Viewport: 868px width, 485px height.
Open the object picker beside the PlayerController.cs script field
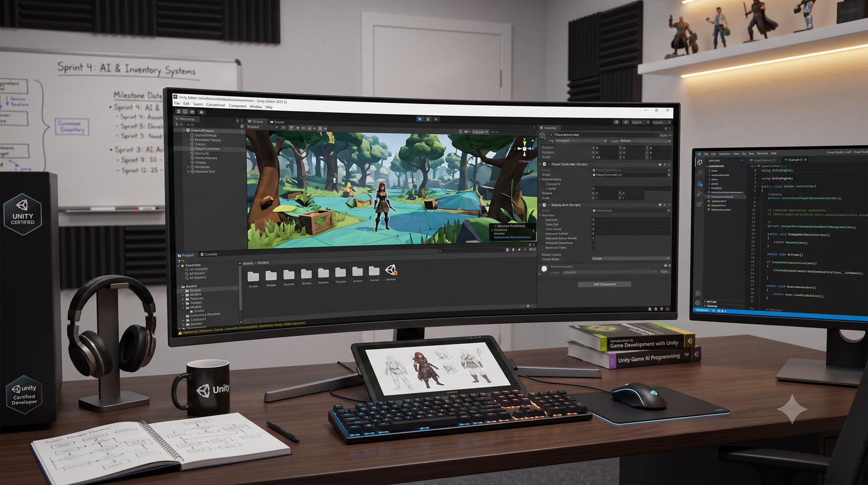[669, 175]
